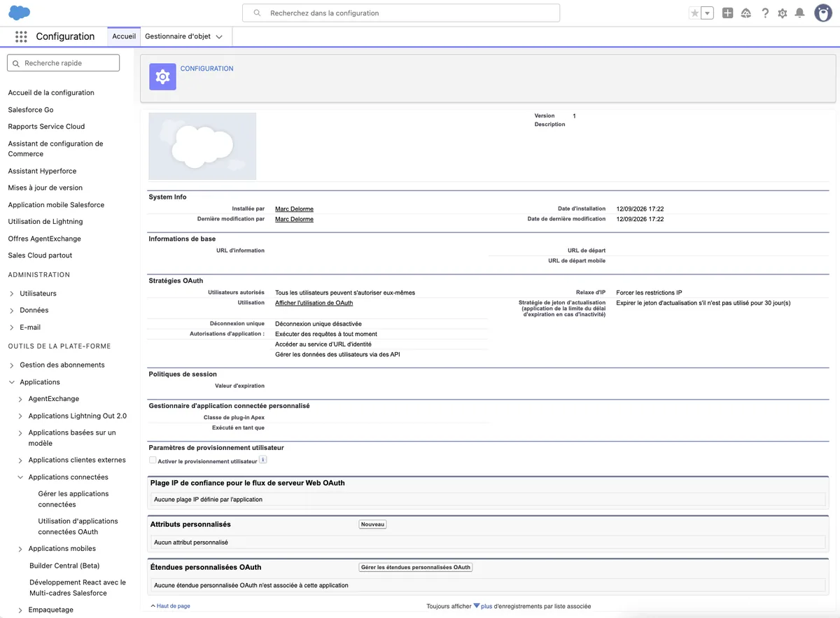Open Mises à jour de version
The height and width of the screenshot is (618, 840).
(x=45, y=188)
